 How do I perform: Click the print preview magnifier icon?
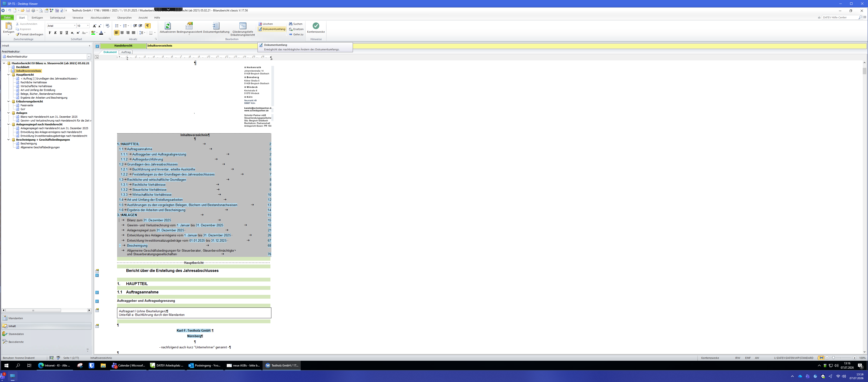click(41, 11)
